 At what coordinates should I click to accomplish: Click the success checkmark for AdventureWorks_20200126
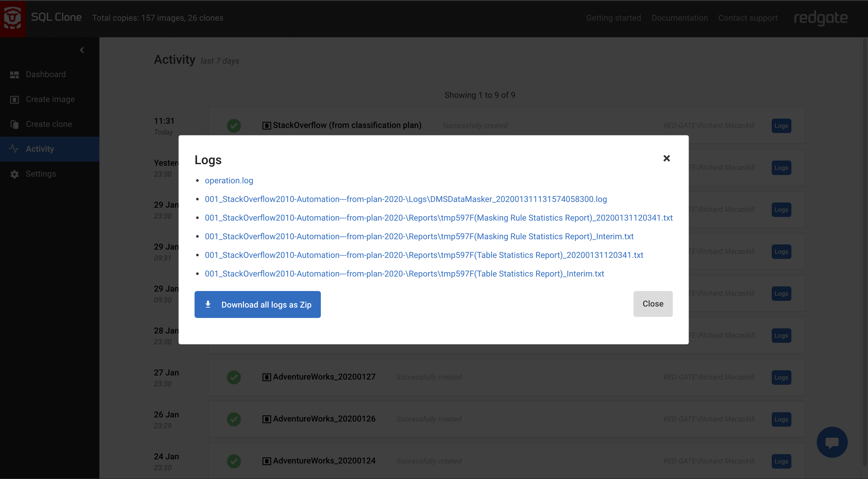(233, 419)
